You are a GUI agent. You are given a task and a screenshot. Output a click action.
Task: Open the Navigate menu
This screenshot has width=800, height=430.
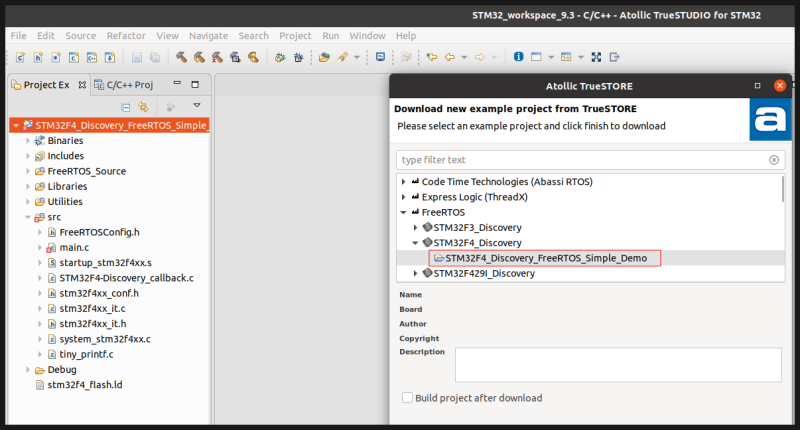pyautogui.click(x=208, y=36)
